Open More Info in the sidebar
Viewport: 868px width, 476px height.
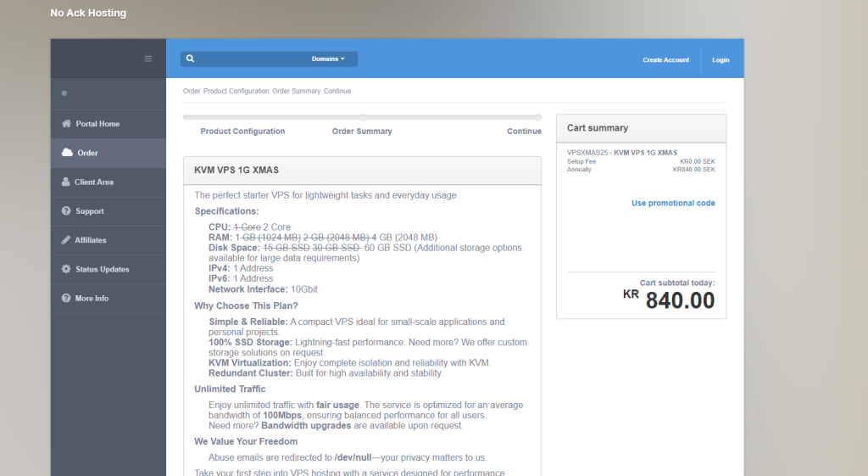point(108,298)
